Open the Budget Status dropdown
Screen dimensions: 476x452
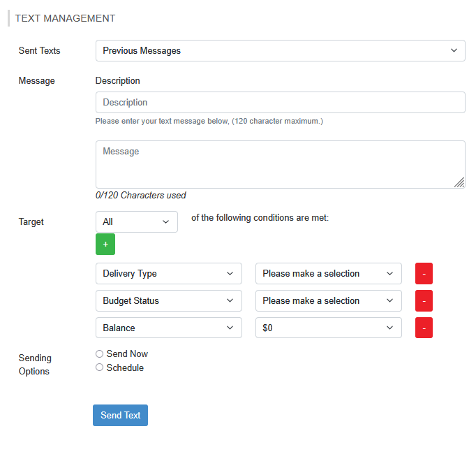(169, 300)
